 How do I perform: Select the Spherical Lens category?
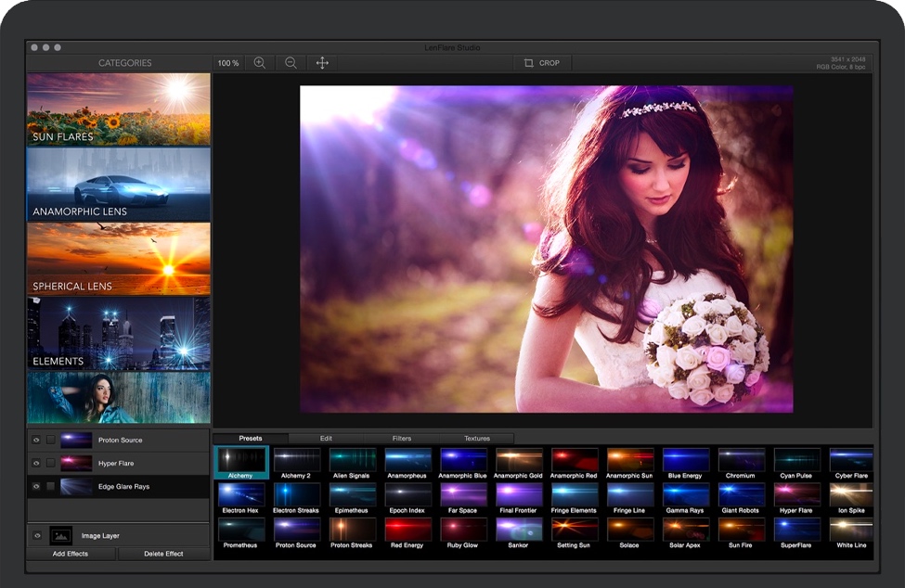point(118,257)
